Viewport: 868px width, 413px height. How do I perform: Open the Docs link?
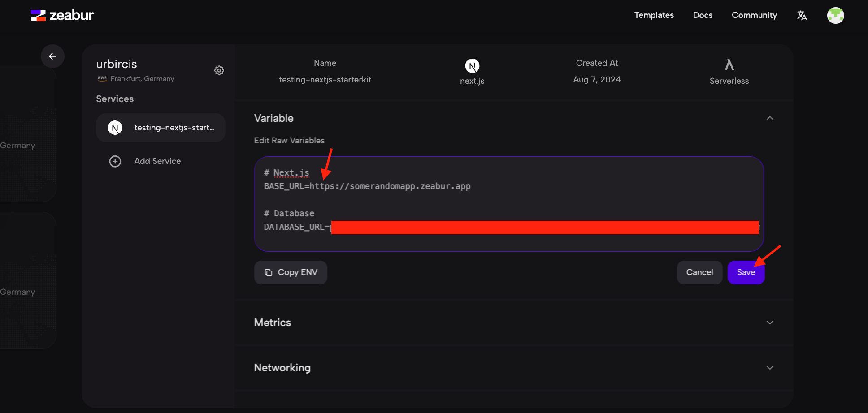703,15
